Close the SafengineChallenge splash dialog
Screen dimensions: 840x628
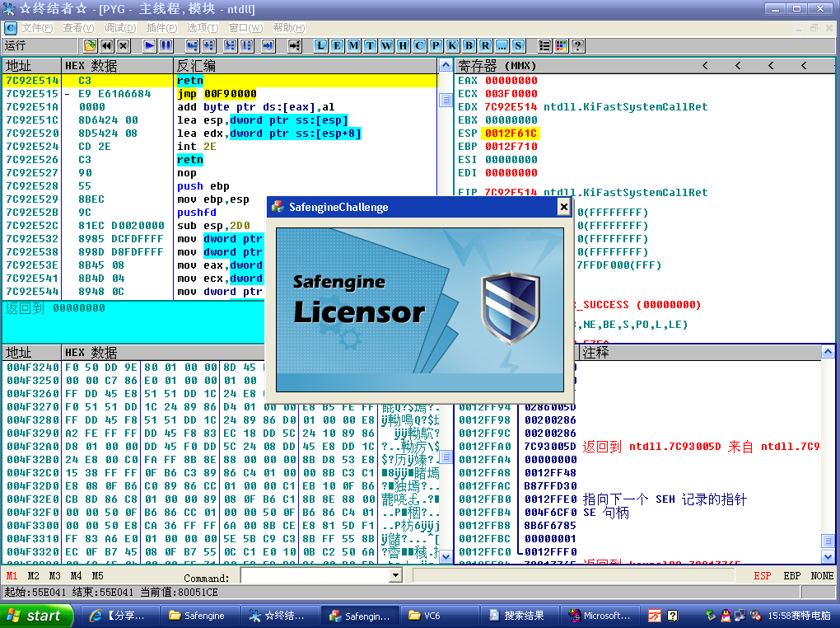click(563, 207)
